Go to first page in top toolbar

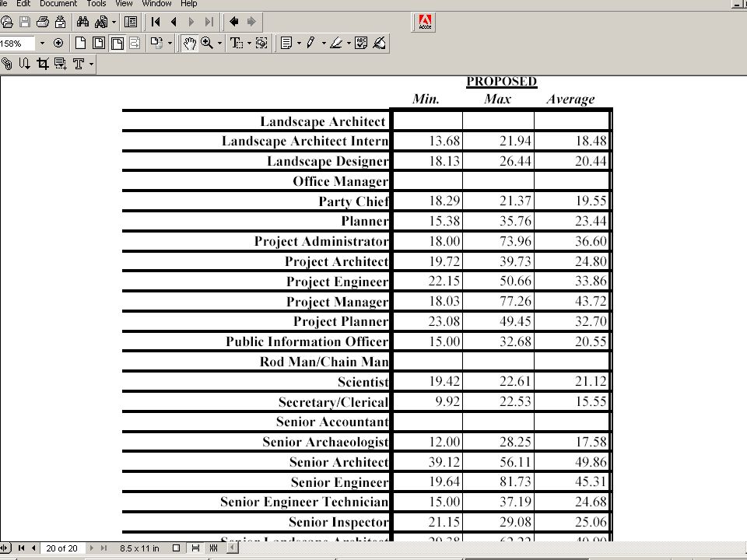156,22
